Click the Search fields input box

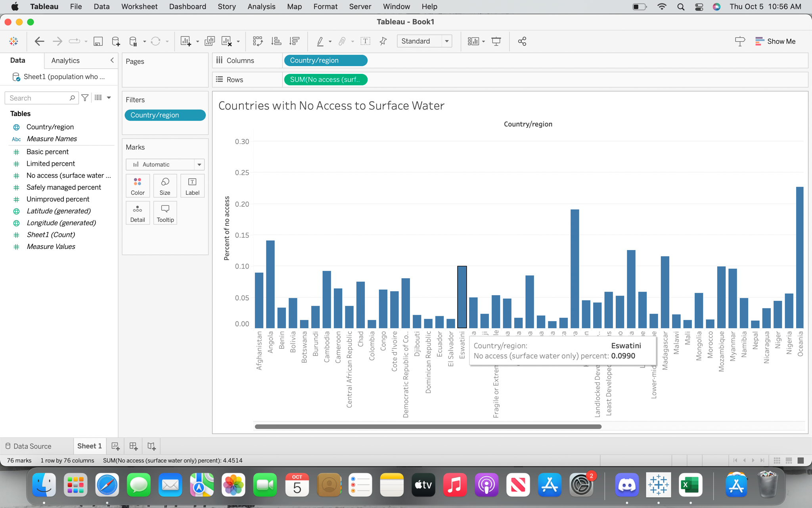coord(41,98)
